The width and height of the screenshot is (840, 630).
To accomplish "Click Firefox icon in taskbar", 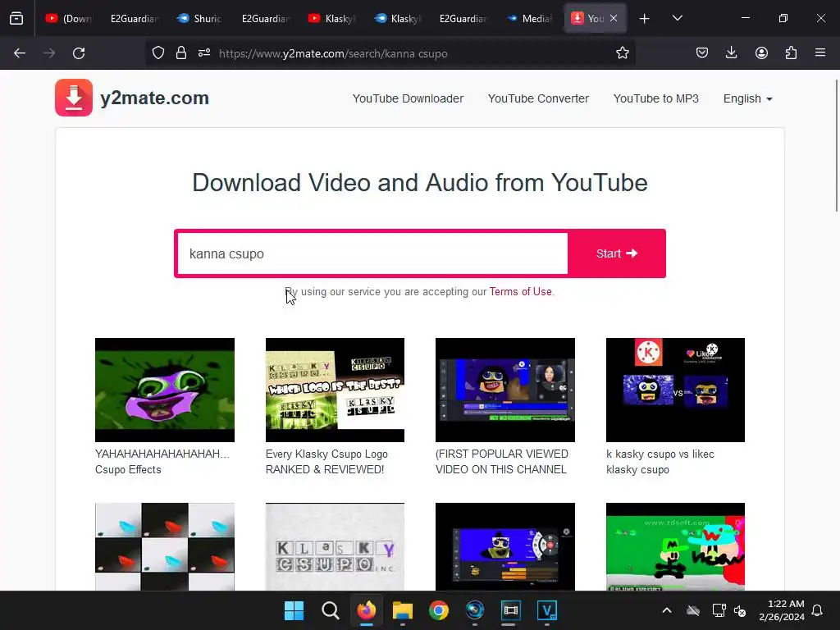I will click(367, 610).
